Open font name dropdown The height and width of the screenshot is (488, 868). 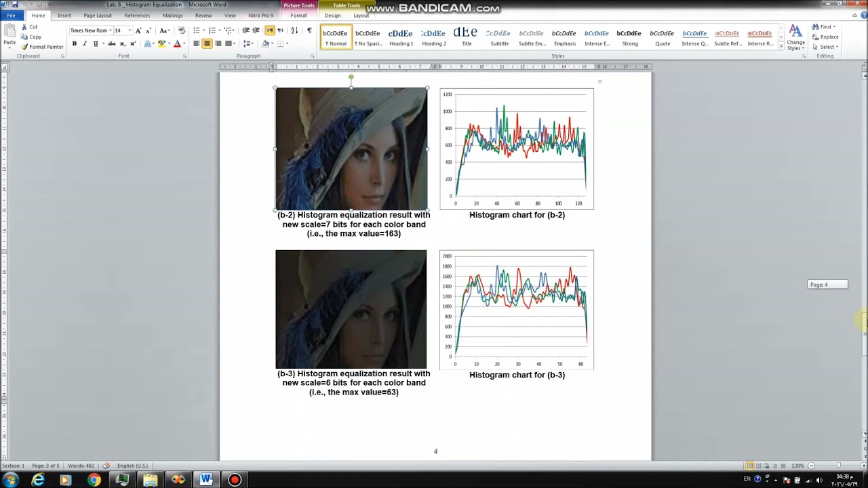tap(110, 30)
